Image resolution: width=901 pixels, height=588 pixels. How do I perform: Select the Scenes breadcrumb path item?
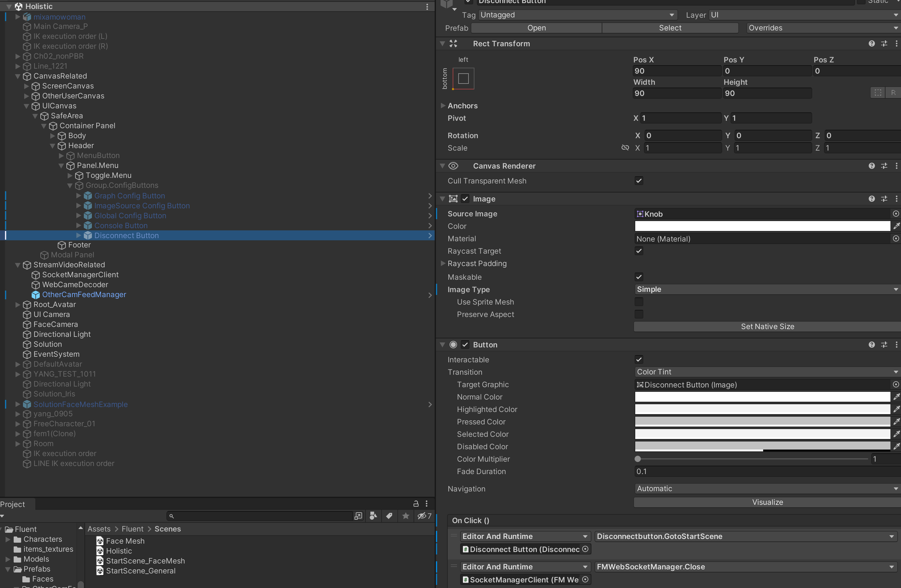[x=167, y=529]
